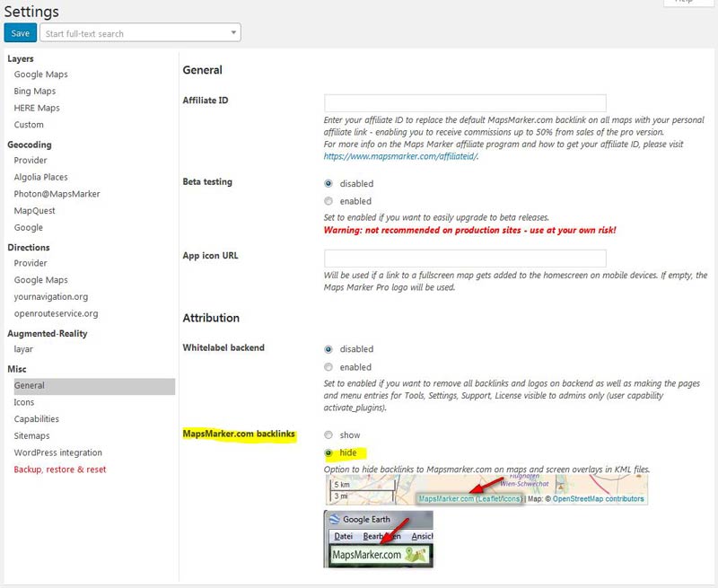
Task: Choose Google under Geocoding
Action: (x=29, y=228)
